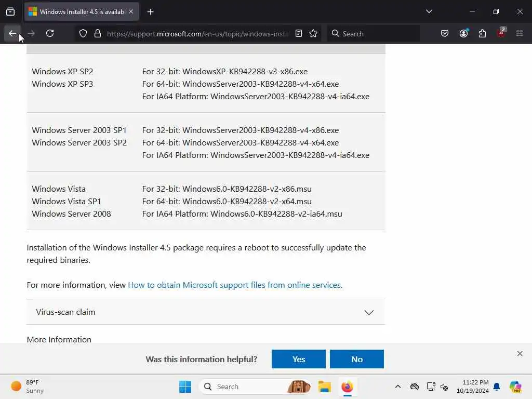Select the Windows Installer 4.5 tab
Screen dimensions: 532x399
[82, 11]
